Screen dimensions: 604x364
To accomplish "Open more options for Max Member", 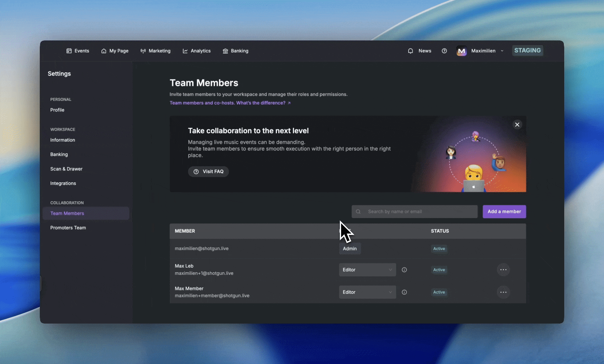I will click(x=503, y=292).
